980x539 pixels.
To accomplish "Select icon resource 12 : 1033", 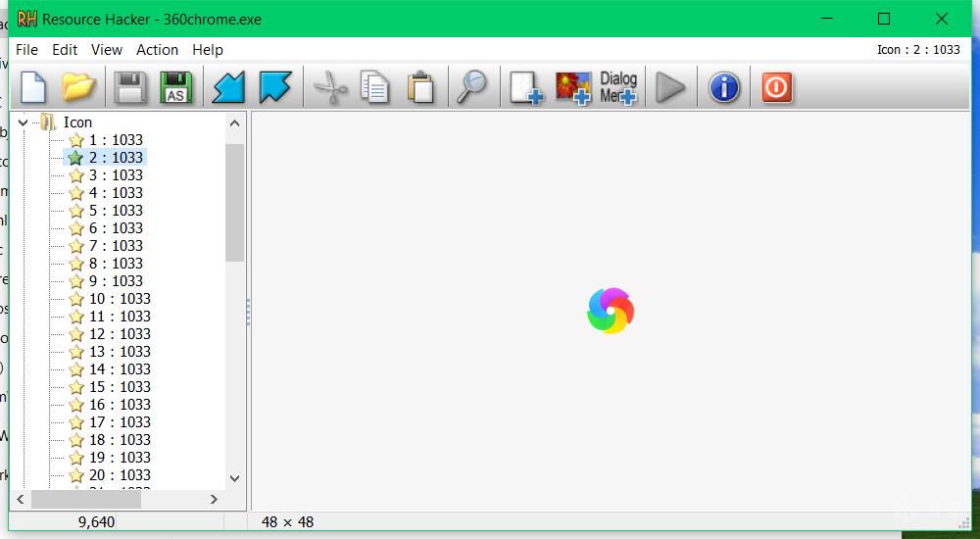I will point(120,334).
